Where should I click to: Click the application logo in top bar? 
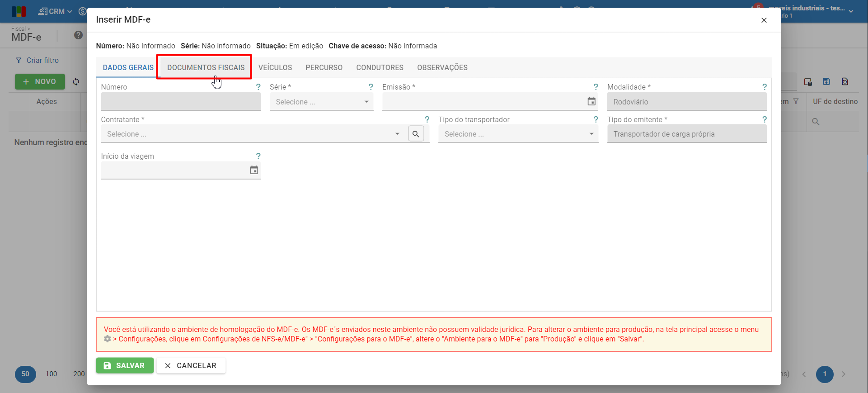point(19,11)
